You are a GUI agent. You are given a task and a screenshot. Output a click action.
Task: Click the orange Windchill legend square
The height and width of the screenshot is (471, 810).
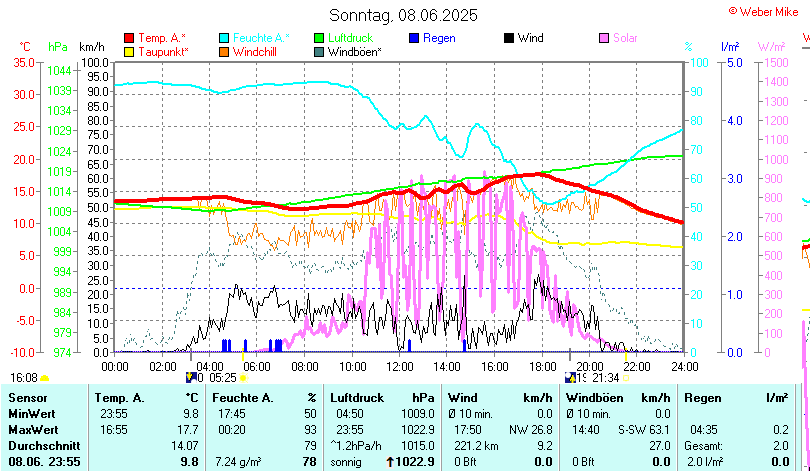point(225,51)
